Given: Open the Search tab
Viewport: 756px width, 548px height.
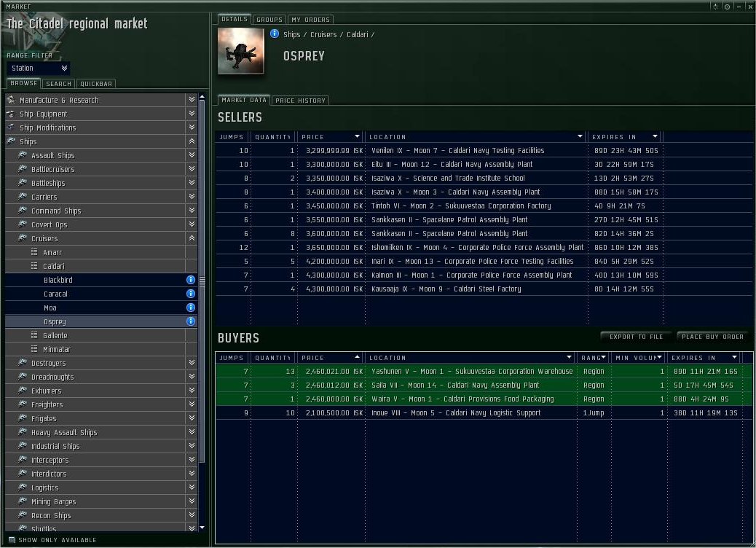Looking at the screenshot, I should (58, 84).
